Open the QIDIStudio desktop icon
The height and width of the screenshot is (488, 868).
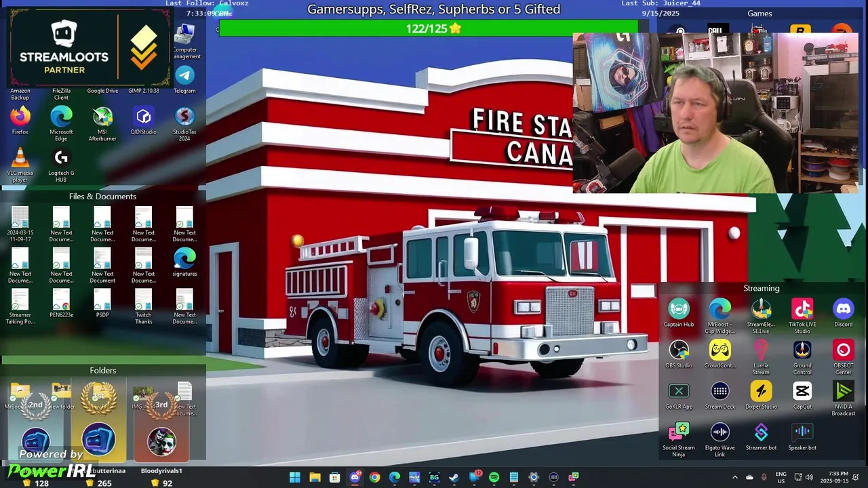[x=143, y=120]
